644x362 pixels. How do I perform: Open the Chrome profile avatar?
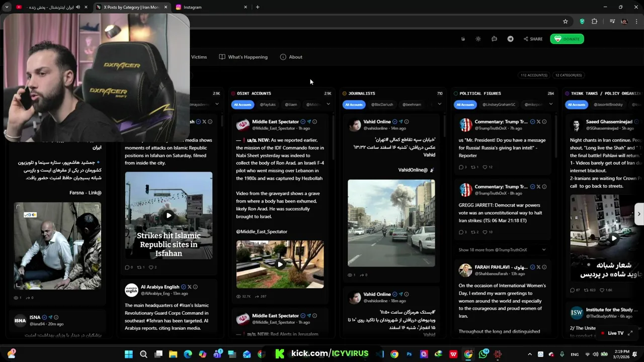coord(624,22)
